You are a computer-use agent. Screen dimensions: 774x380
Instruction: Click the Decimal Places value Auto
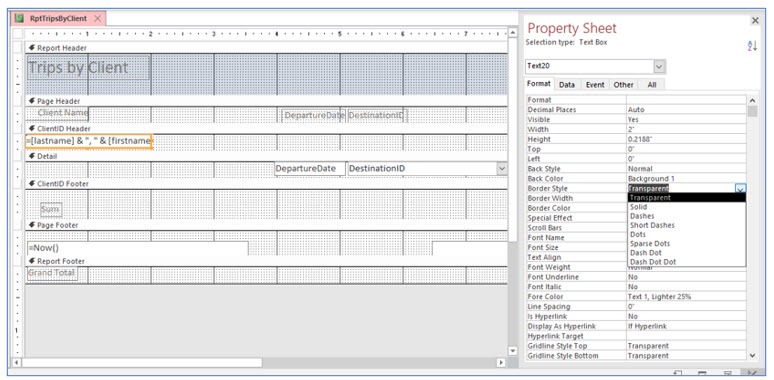686,110
